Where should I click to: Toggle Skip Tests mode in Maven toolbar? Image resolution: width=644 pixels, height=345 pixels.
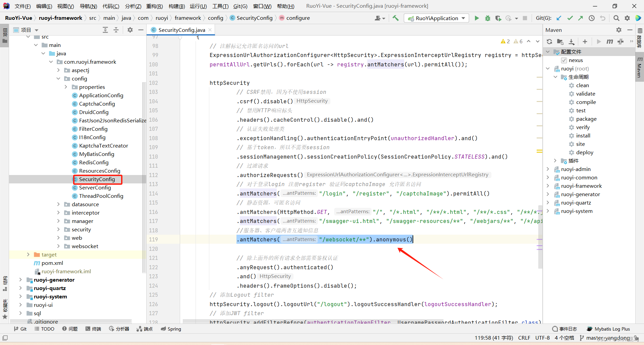click(x=621, y=42)
